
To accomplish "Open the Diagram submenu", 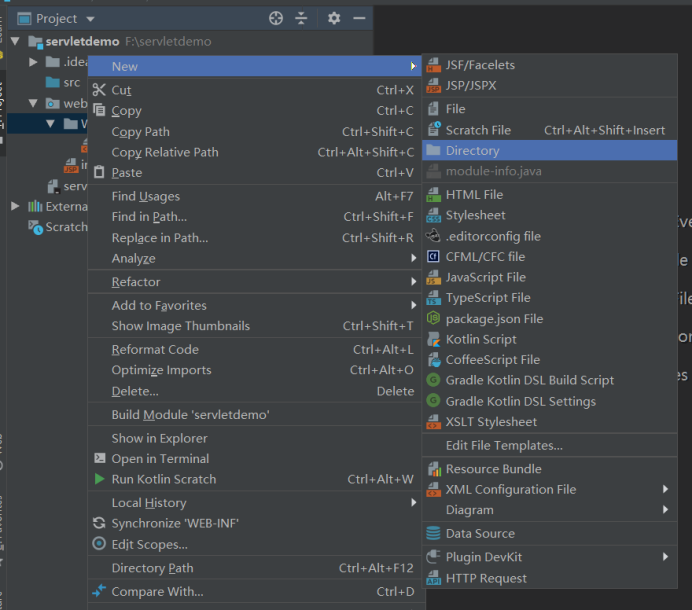I will (549, 510).
